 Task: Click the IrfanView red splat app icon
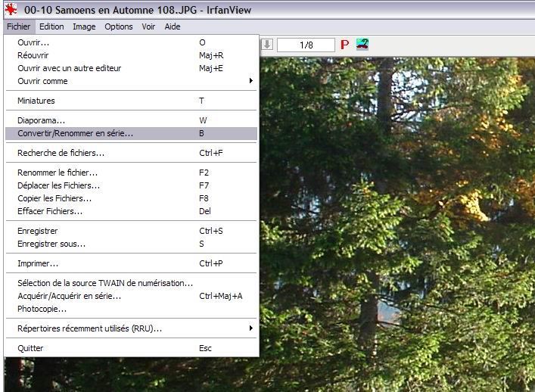click(x=11, y=9)
